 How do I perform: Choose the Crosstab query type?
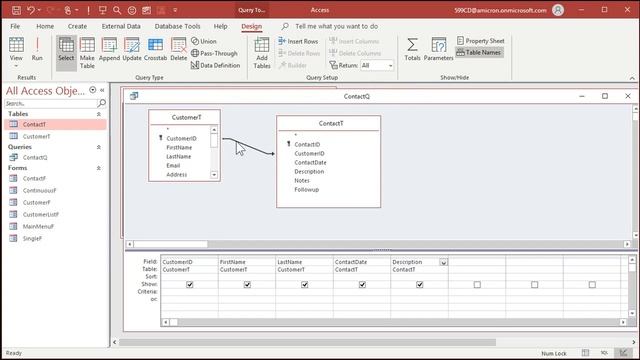point(156,49)
